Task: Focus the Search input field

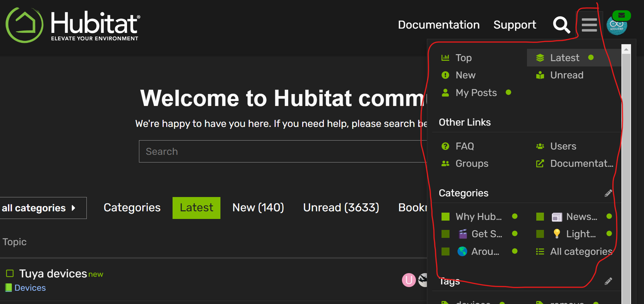Action: 283,152
